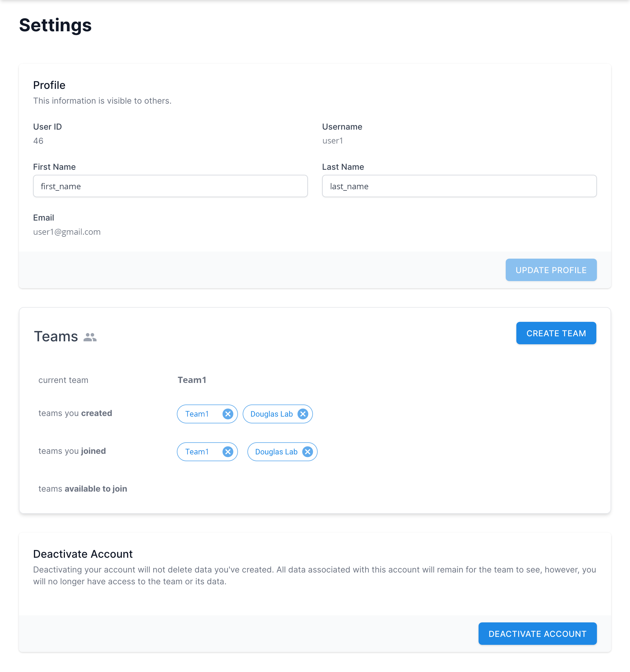The image size is (630, 672).
Task: Select the Team1 chip under teams you joined
Action: [x=197, y=452]
